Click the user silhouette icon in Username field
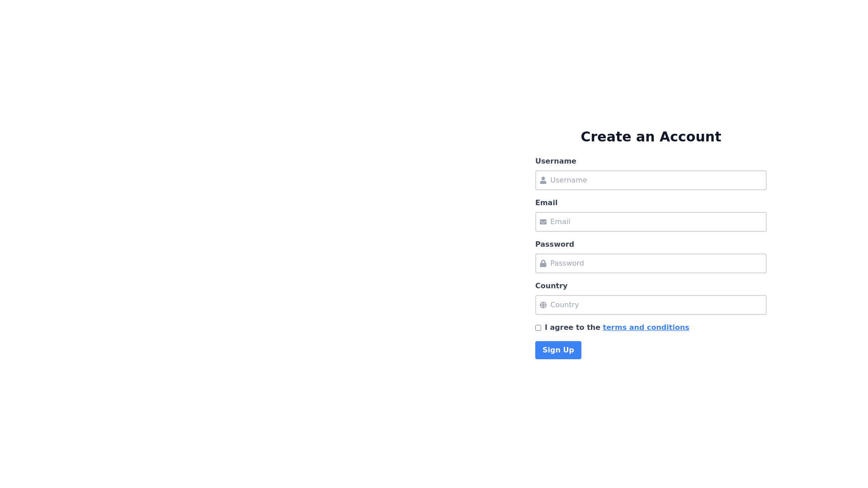Viewport: 868px width, 488px height. tap(543, 180)
